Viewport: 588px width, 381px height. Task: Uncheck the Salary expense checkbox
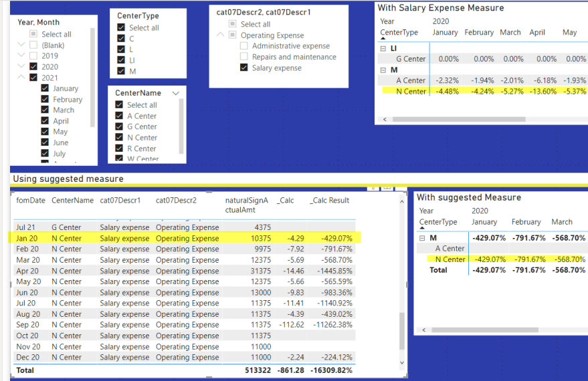pos(243,68)
